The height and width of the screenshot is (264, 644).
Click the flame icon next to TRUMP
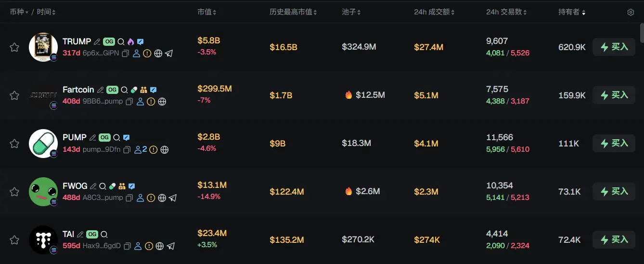click(131, 42)
